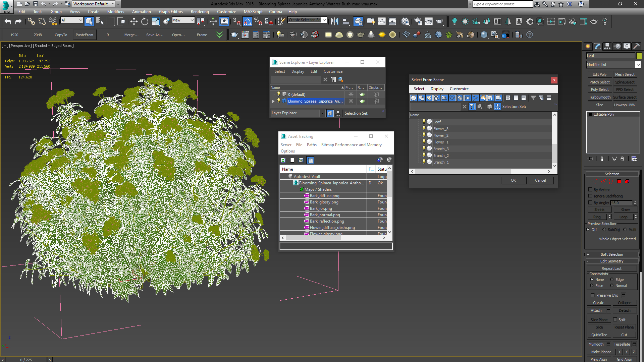644x362 pixels.
Task: Open the Material Editor teapot-sphere icon
Action: (405, 21)
